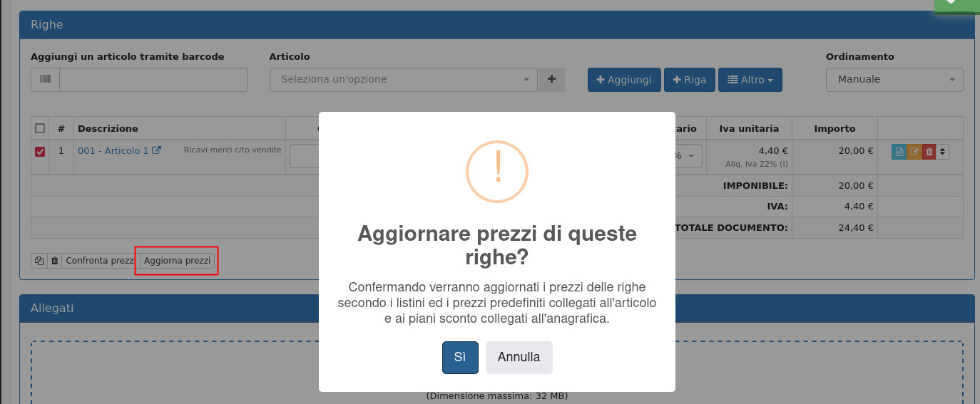Click the Aggiungi button
This screenshot has height=404, width=980.
[624, 80]
